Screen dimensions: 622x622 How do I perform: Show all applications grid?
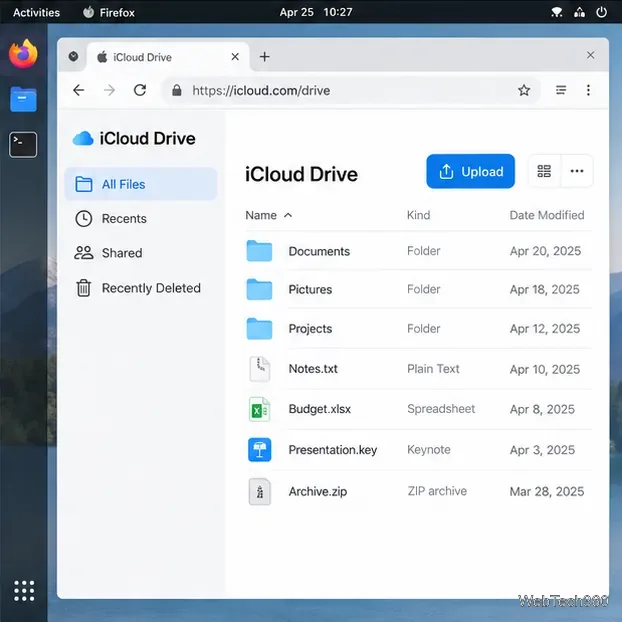24,591
